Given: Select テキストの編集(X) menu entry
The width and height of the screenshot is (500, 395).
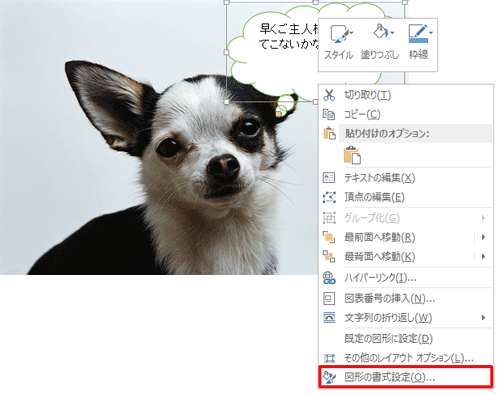Looking at the screenshot, I should [406, 178].
